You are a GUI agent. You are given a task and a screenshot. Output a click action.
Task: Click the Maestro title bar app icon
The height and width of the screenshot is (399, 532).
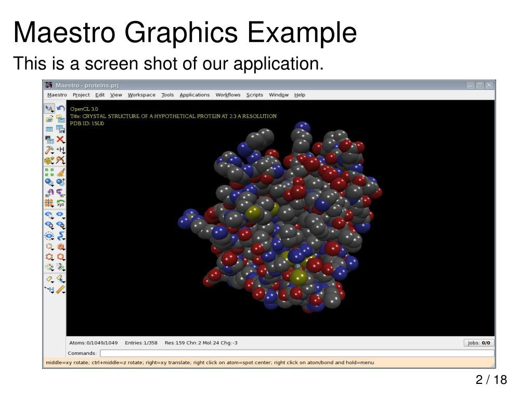(49, 85)
